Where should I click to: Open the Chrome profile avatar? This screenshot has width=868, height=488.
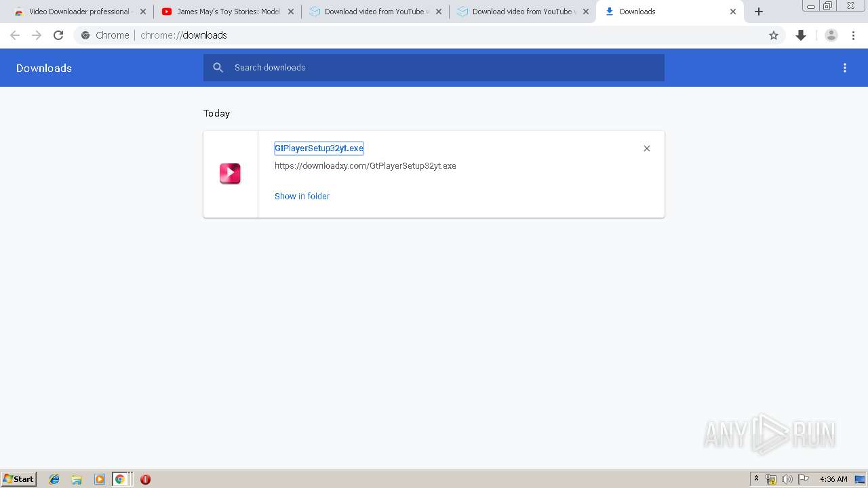831,35
